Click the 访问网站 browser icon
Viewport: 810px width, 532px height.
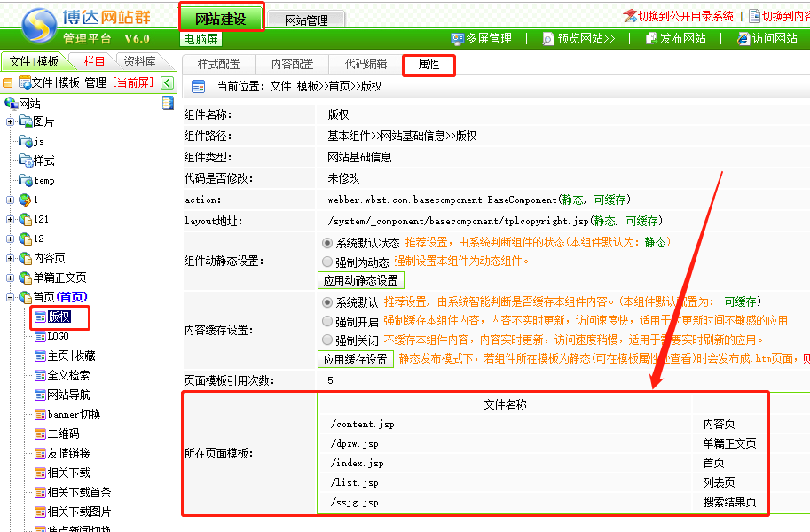(743, 39)
